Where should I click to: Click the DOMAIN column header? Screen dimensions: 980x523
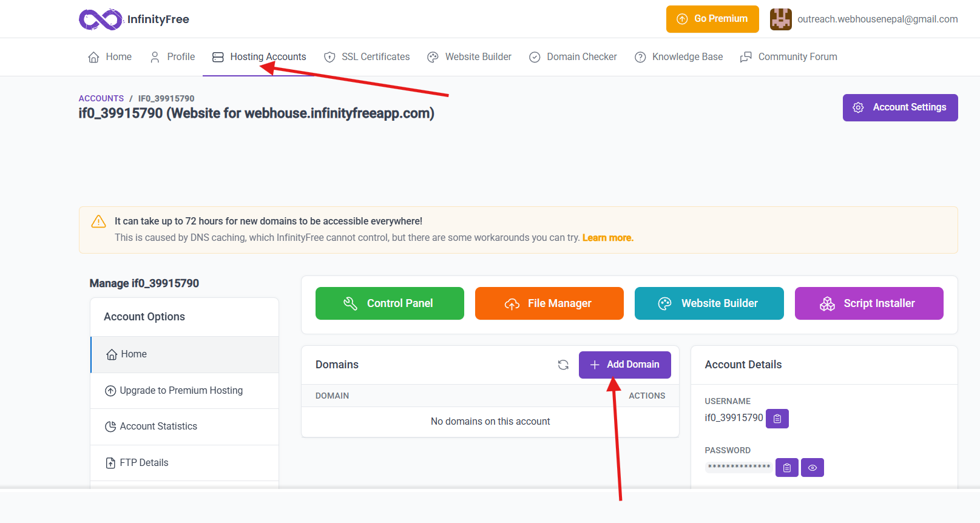332,396
